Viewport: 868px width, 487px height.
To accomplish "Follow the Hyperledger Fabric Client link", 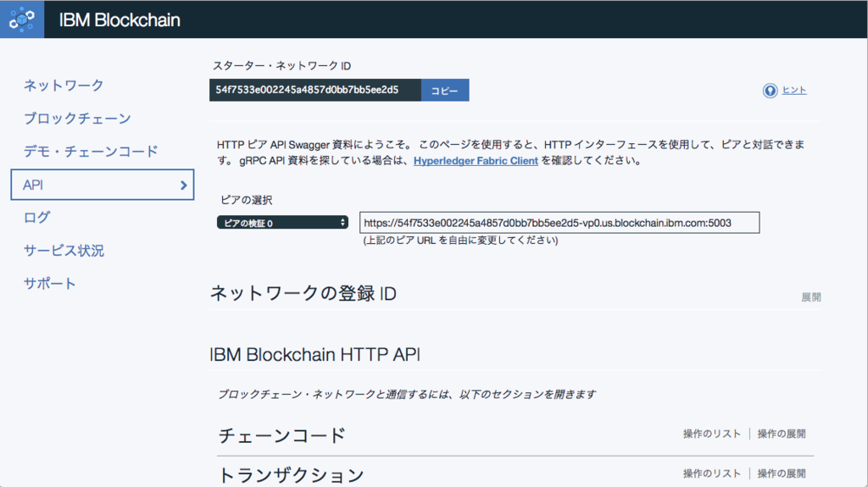I will 476,160.
